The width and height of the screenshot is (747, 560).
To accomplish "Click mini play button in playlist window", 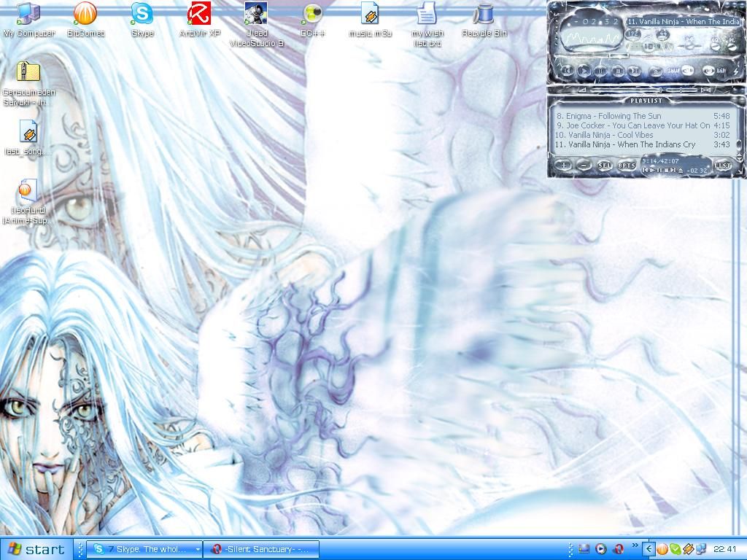I will (653, 170).
